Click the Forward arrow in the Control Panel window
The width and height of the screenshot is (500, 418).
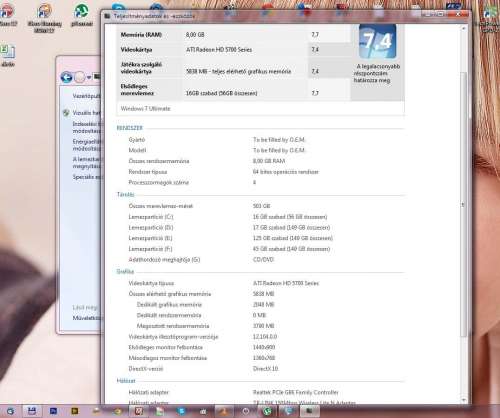80,77
